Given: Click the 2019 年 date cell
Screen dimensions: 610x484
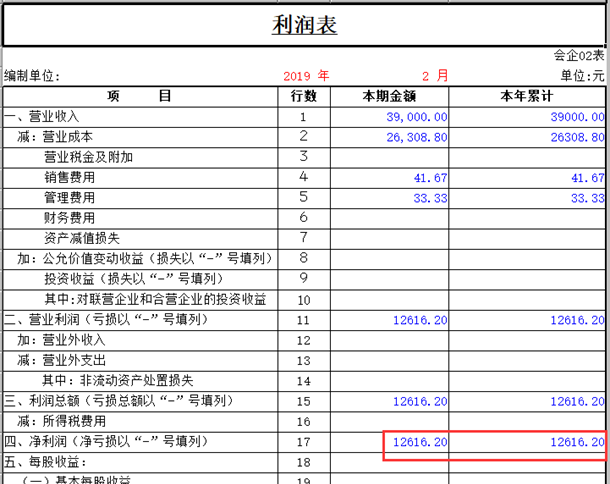Looking at the screenshot, I should 306,75.
